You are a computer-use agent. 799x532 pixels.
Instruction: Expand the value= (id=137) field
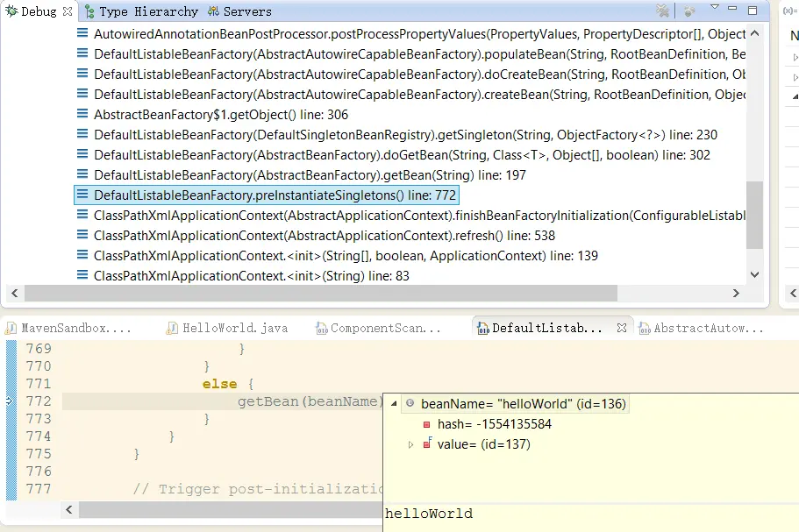click(410, 445)
